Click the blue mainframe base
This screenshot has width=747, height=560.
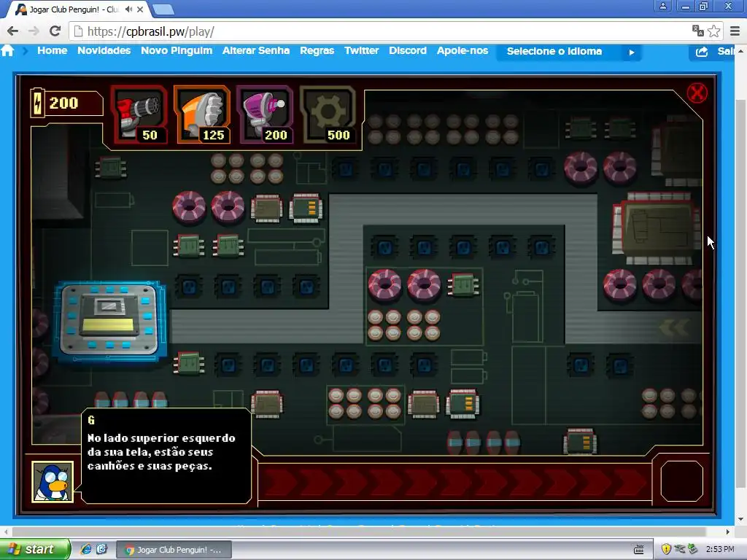tap(110, 320)
